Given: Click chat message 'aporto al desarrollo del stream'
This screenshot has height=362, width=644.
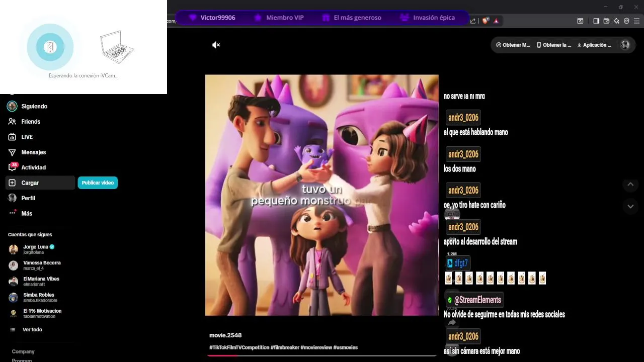Looking at the screenshot, I should click(x=480, y=242).
